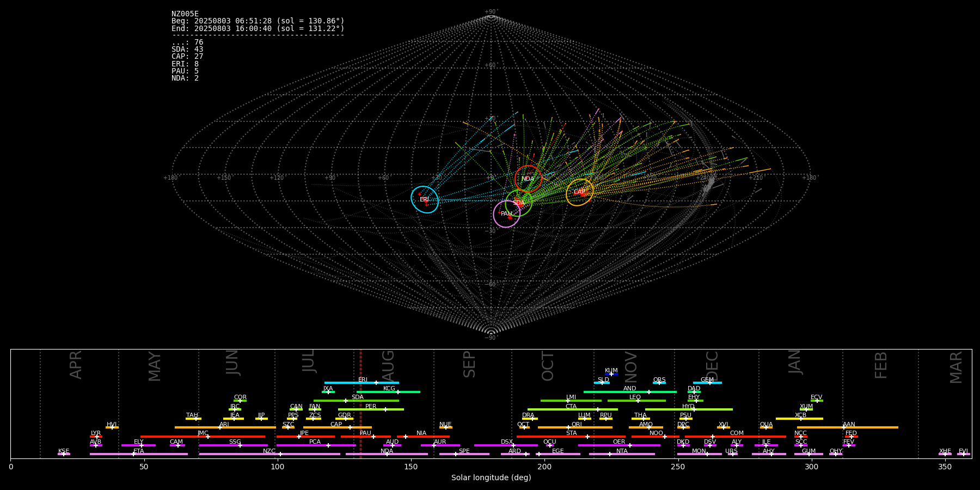Click the LEO shower bar in timeline
Image resolution: width=980 pixels, height=490 pixels.
(636, 401)
